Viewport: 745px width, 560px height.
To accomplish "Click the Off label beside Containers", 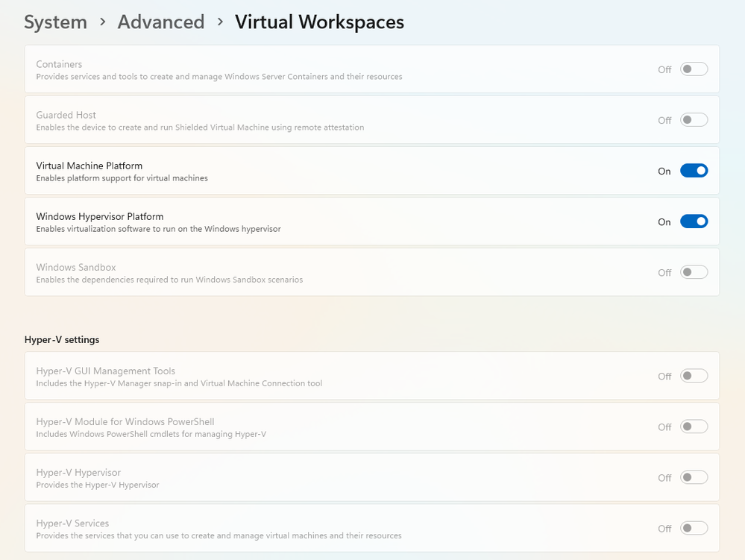I will 664,70.
